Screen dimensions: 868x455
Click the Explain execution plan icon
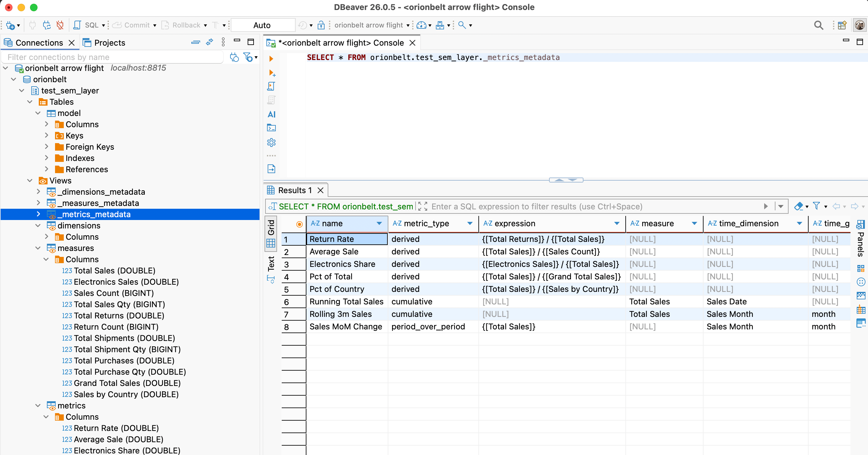point(271,100)
